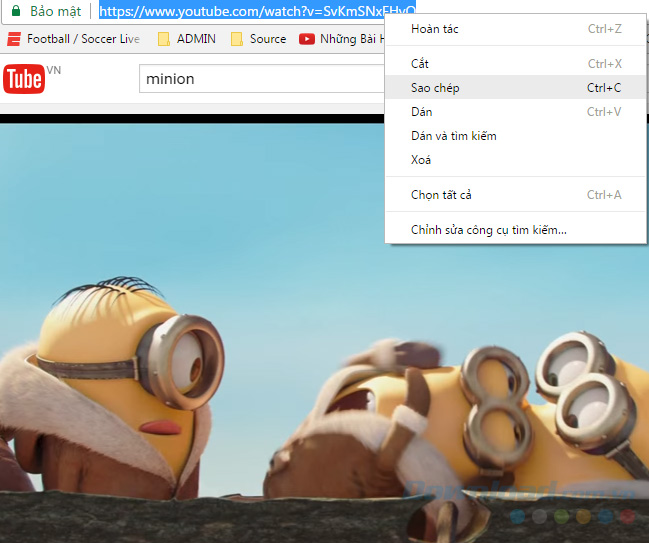Screen dimensions: 649x543
Task: Choose Dán và tìm kiếm option
Action: click(x=453, y=136)
